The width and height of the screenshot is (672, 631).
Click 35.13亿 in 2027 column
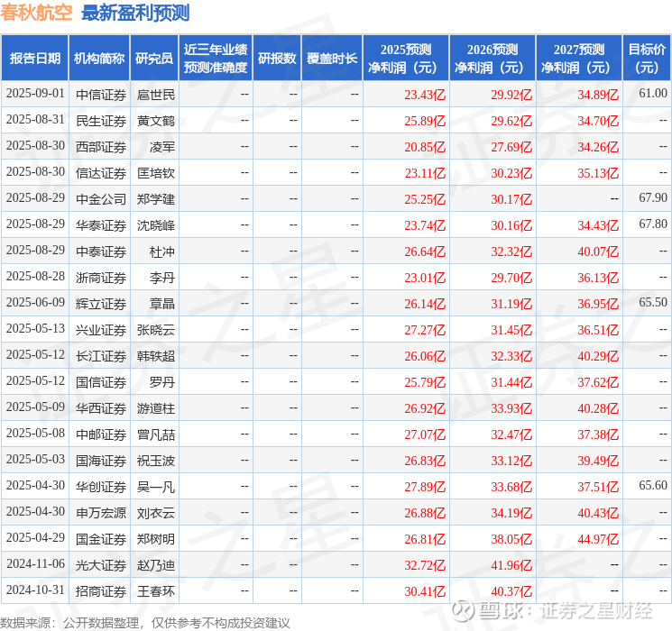[x=598, y=173]
